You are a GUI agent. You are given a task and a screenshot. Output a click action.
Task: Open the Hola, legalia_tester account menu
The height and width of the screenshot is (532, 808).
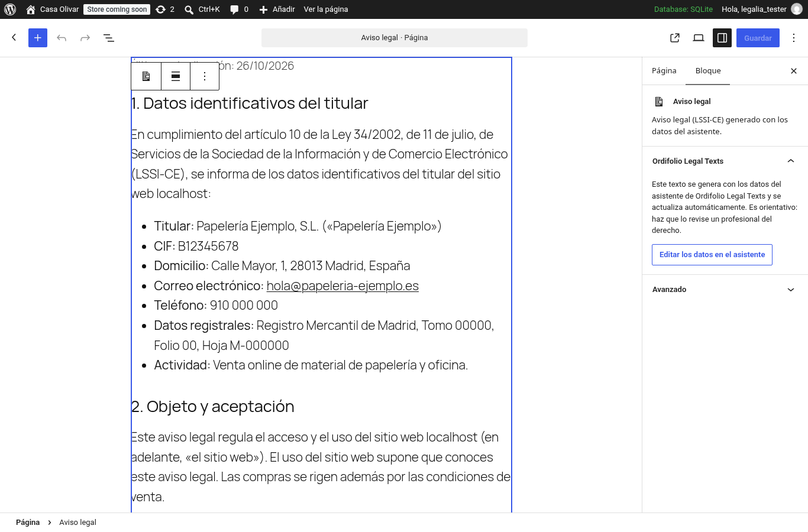762,9
